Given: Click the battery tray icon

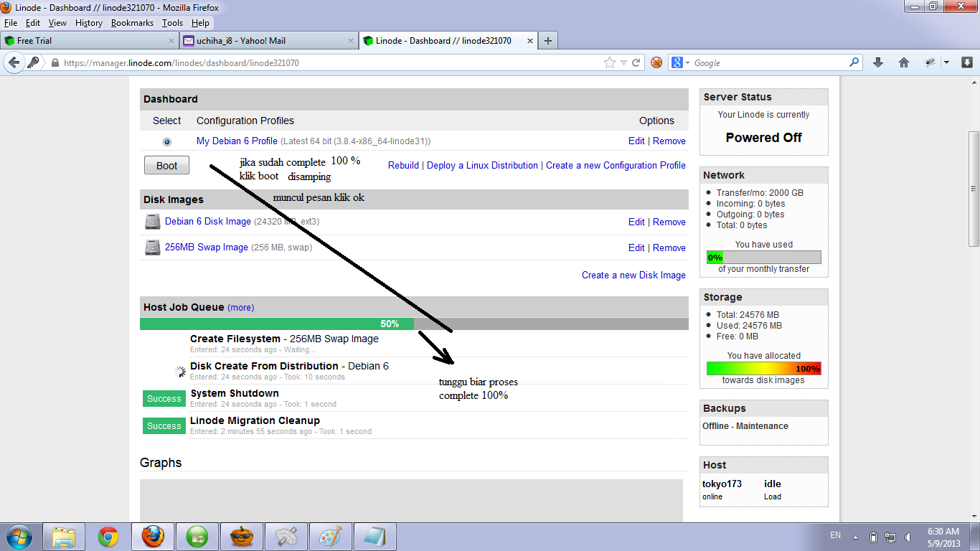Looking at the screenshot, I should (x=873, y=537).
